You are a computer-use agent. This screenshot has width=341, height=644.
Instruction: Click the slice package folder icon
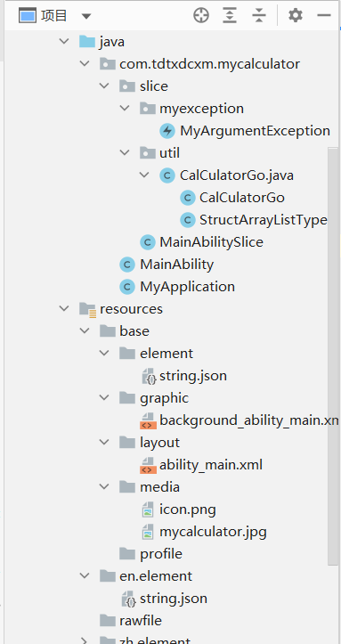(127, 86)
